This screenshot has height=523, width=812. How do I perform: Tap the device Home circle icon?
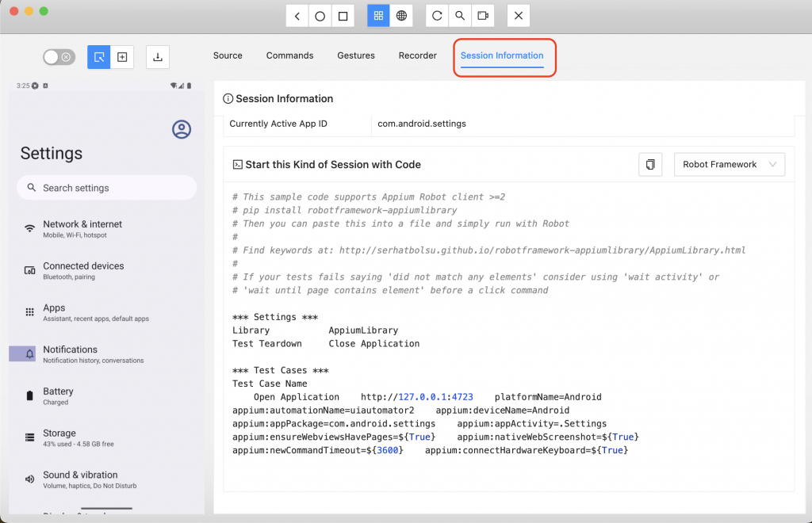click(320, 16)
